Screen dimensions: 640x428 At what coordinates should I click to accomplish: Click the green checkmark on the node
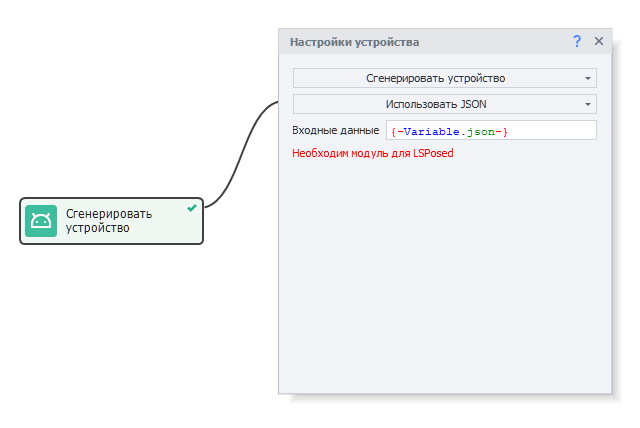click(191, 208)
